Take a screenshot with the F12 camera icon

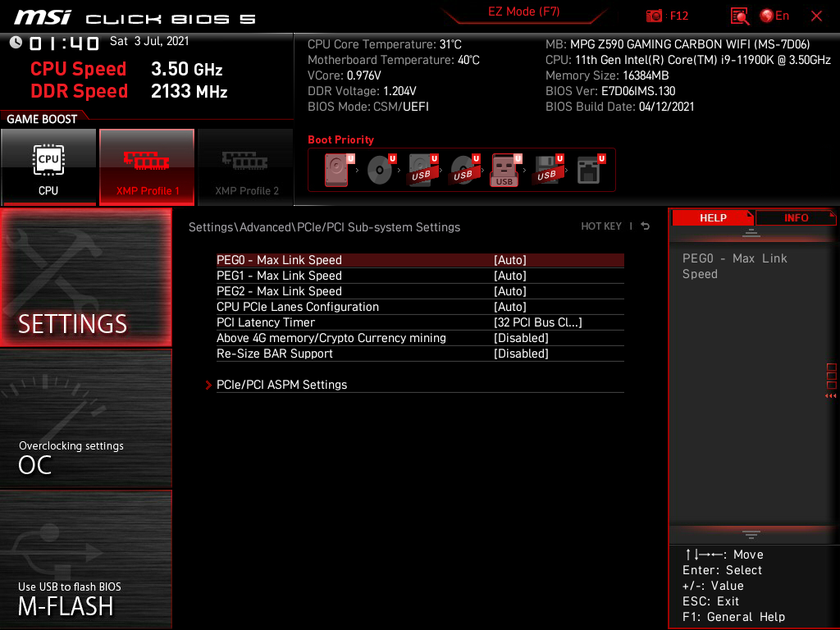(654, 16)
